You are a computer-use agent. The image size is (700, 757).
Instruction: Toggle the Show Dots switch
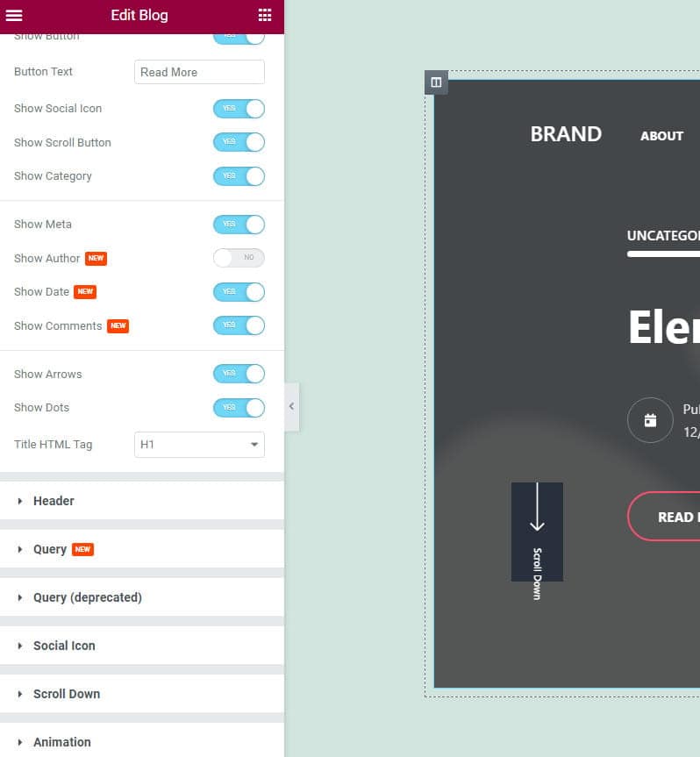point(239,408)
